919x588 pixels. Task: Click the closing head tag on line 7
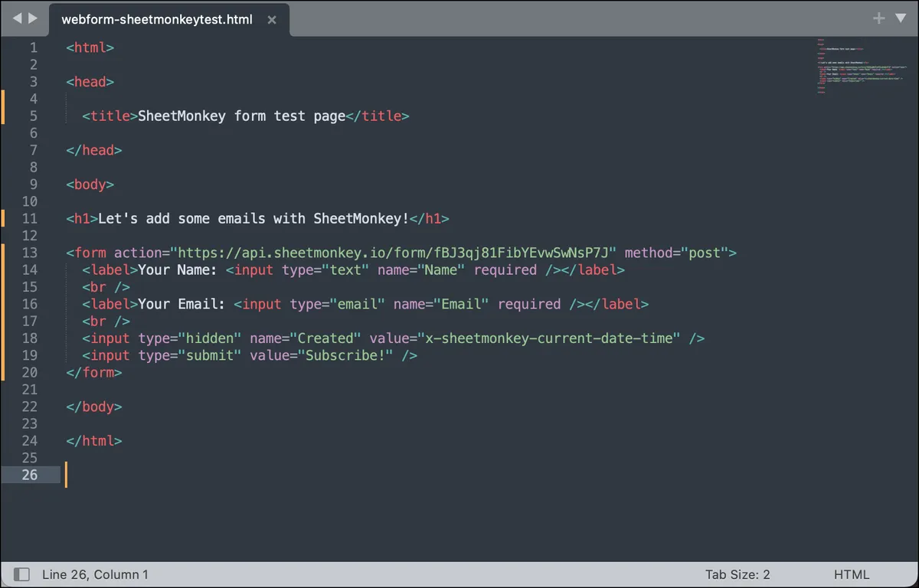93,150
